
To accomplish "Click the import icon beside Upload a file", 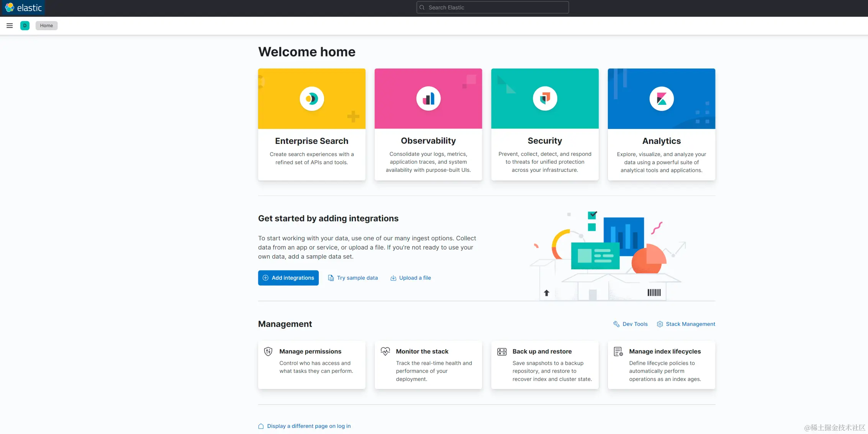I will pyautogui.click(x=393, y=278).
